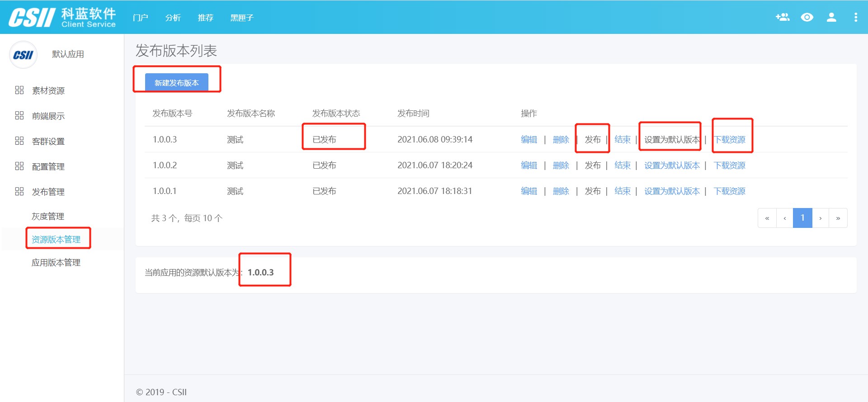Screen dimensions: 868x402
Task: Click 下载资源 for version 1.0.0.2
Action: [x=730, y=165]
